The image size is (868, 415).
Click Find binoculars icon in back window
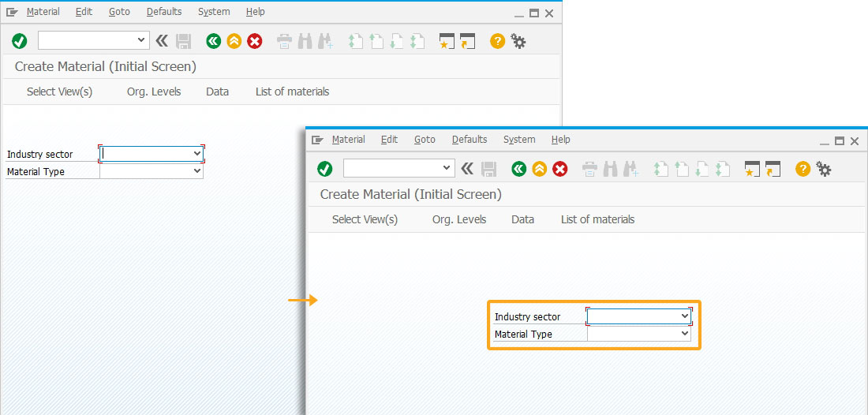click(x=305, y=42)
